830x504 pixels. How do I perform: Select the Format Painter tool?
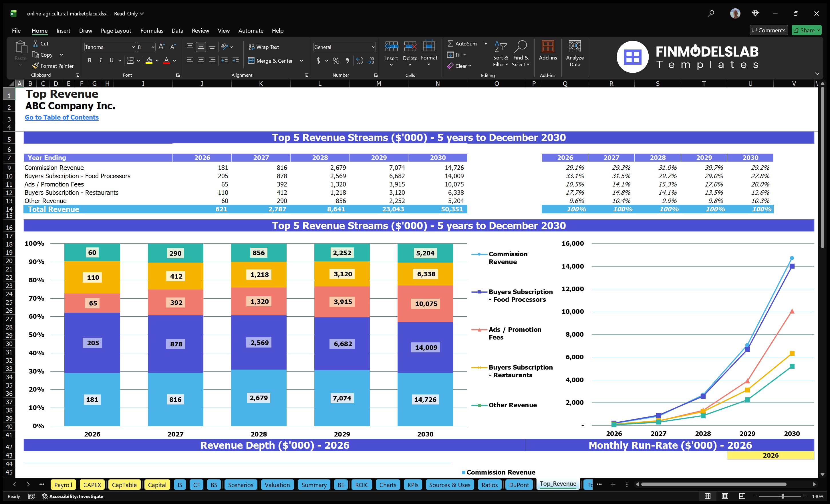53,66
